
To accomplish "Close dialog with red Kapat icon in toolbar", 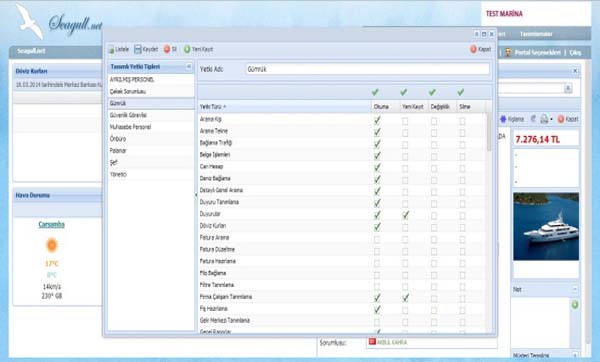I will point(473,49).
